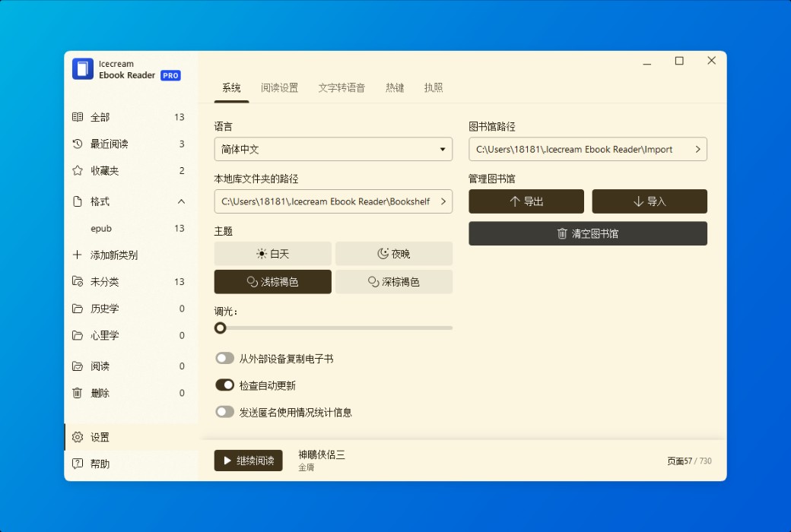This screenshot has width=791, height=532.
Task: Select the 最近阅读 recent reading icon
Action: (77, 144)
